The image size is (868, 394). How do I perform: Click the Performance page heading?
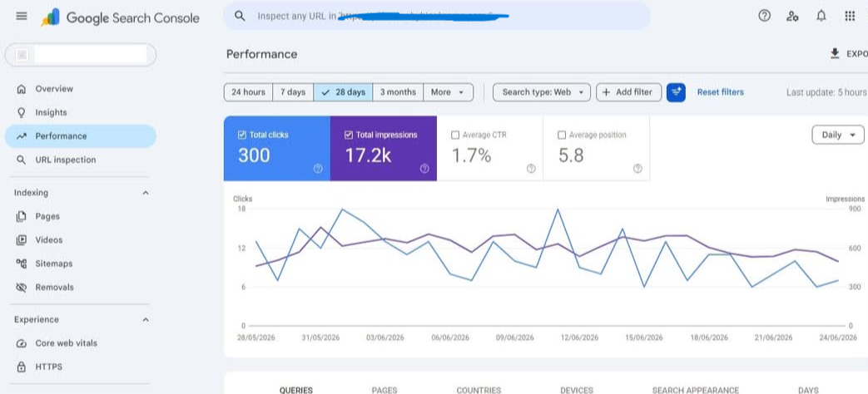(x=262, y=54)
